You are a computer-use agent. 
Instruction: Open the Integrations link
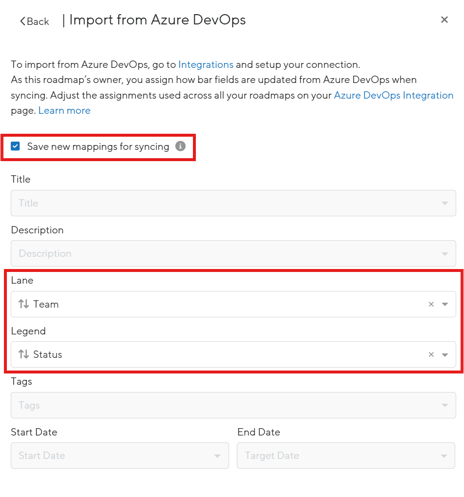(x=206, y=64)
